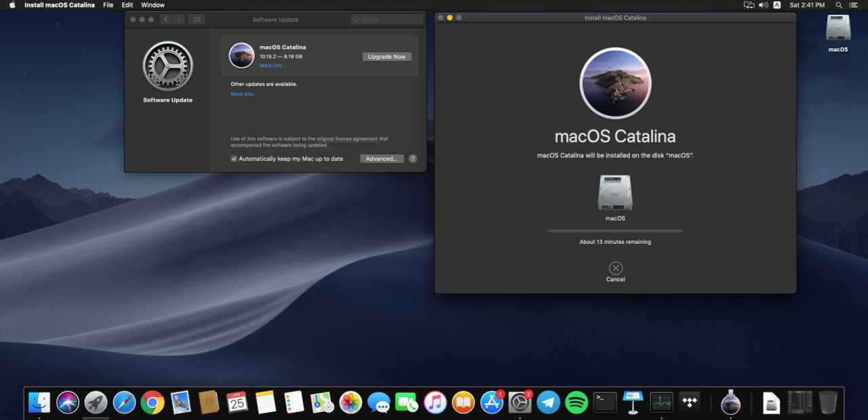The height and width of the screenshot is (420, 868).
Task: Click the macOS drive icon on desktop
Action: [838, 29]
